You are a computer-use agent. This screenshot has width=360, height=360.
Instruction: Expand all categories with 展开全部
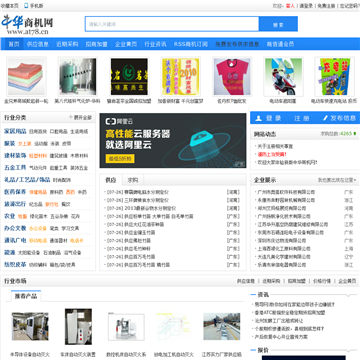pos(82,118)
